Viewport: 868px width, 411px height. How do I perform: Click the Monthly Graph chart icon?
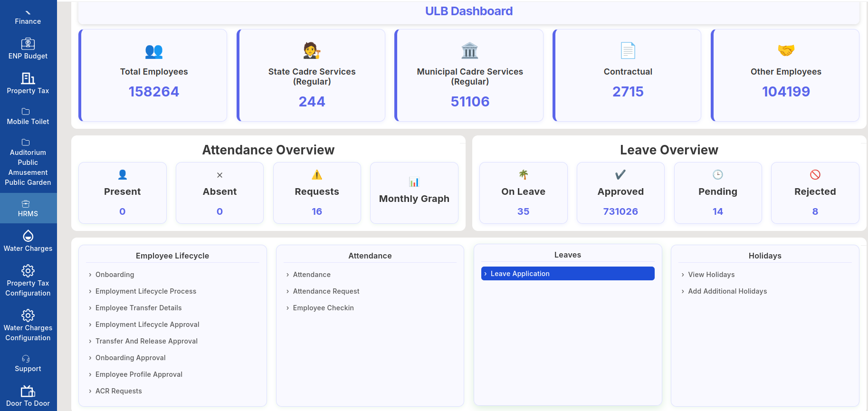[x=414, y=182]
